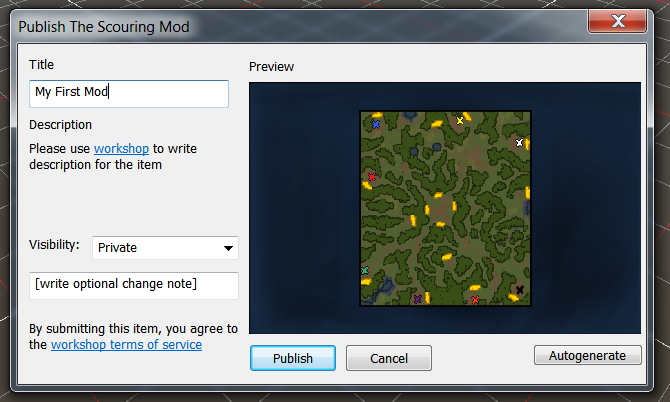Click the Title label
Image resolution: width=670 pixels, height=402 pixels.
(x=41, y=65)
